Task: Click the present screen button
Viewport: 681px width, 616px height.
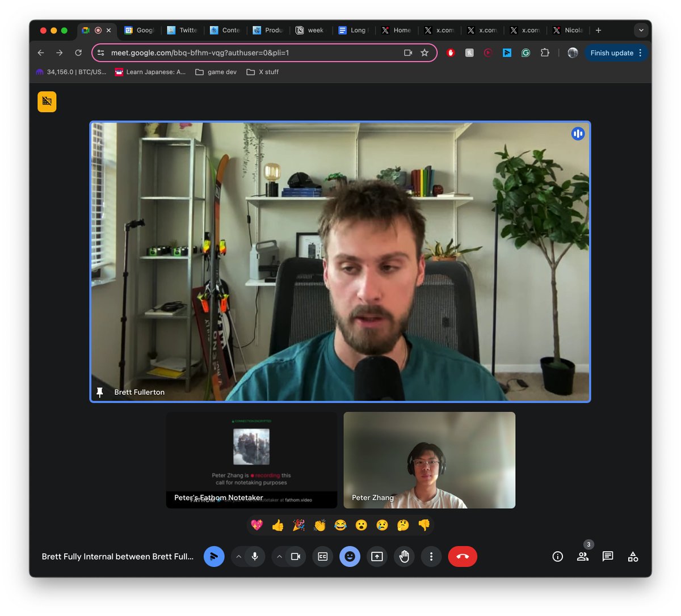Action: (x=377, y=556)
